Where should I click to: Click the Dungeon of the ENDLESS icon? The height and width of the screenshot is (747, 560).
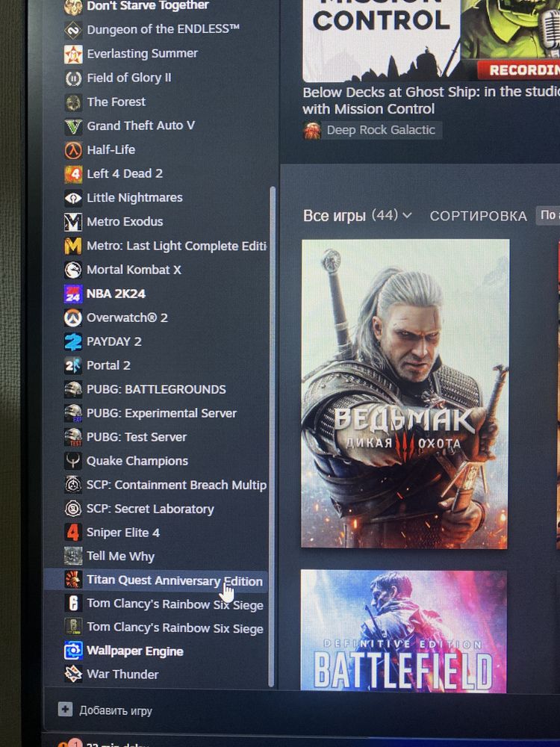[73, 31]
